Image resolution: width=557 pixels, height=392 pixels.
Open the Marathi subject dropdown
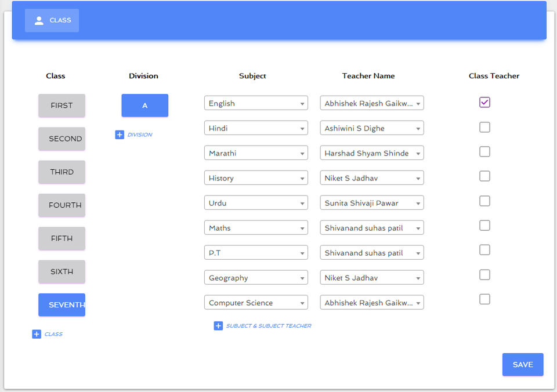point(256,153)
